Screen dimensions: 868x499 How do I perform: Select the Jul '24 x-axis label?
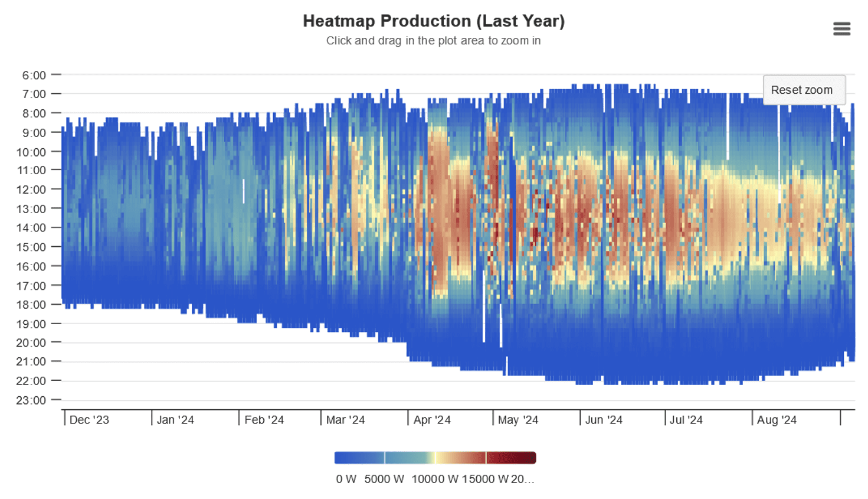pos(686,420)
